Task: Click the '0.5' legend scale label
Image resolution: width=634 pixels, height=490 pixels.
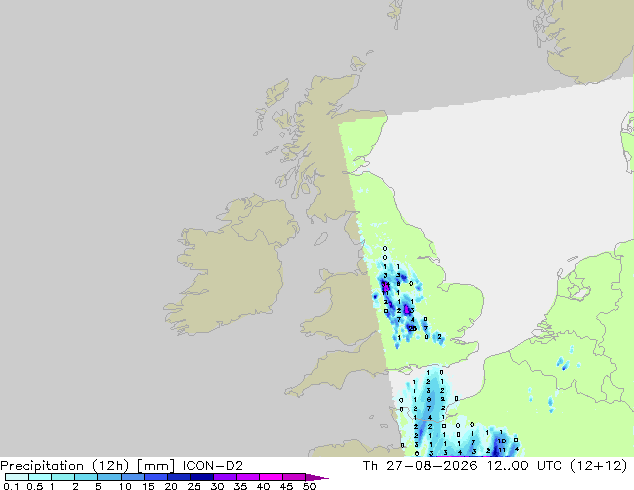Action: [x=35, y=486]
